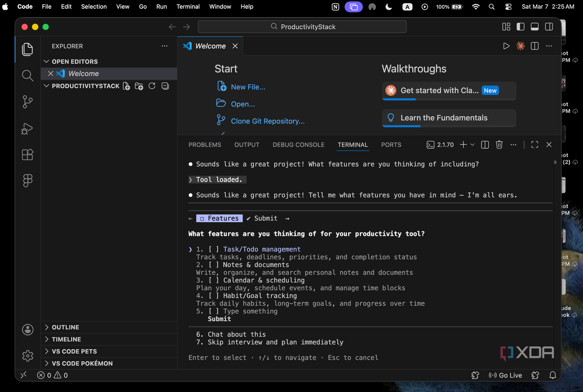
Task: Kill terminal with the trash icon
Action: coord(499,145)
